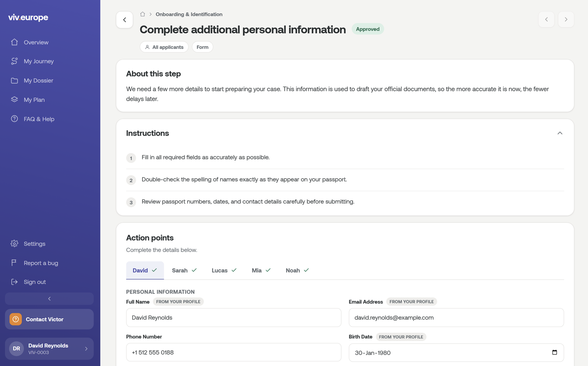
Task: Click the Phone Number input field
Action: (234, 352)
